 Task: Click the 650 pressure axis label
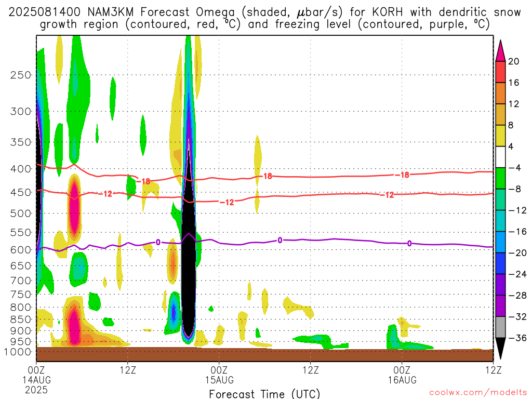pyautogui.click(x=21, y=265)
